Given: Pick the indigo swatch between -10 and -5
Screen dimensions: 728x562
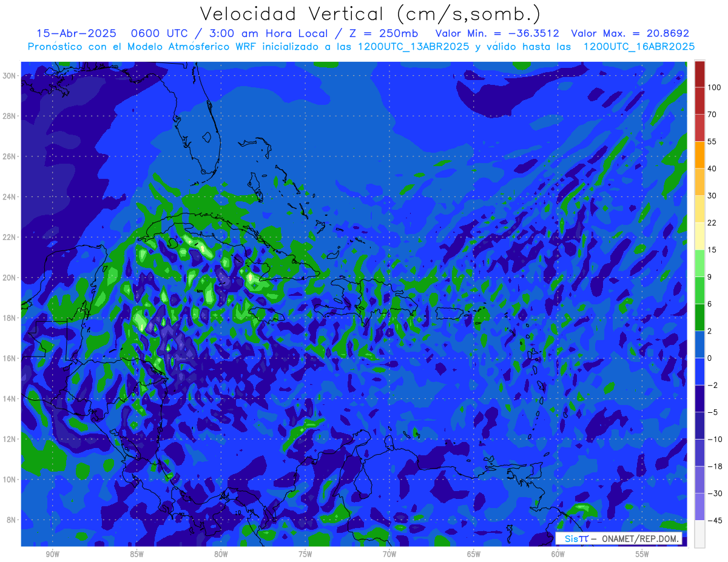Looking at the screenshot, I should (699, 425).
